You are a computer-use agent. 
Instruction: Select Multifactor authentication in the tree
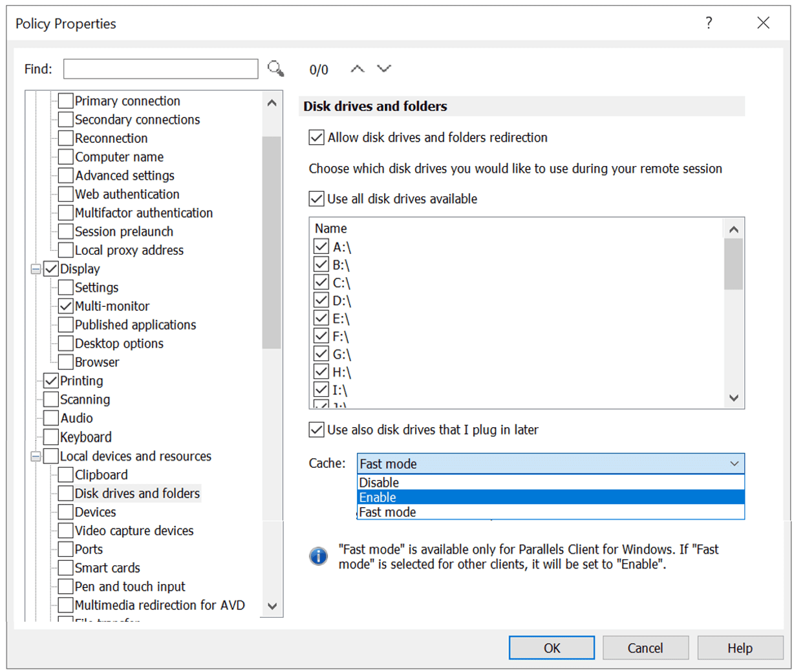pos(144,213)
